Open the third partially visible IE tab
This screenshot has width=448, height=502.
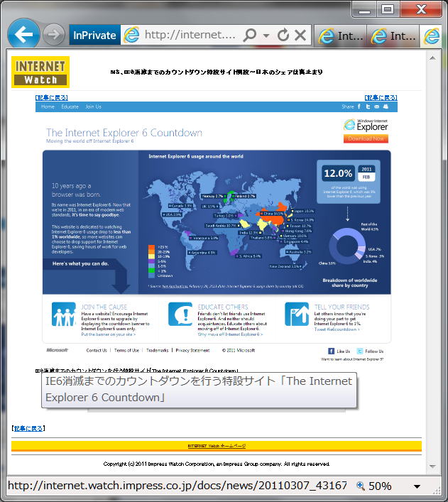point(431,36)
